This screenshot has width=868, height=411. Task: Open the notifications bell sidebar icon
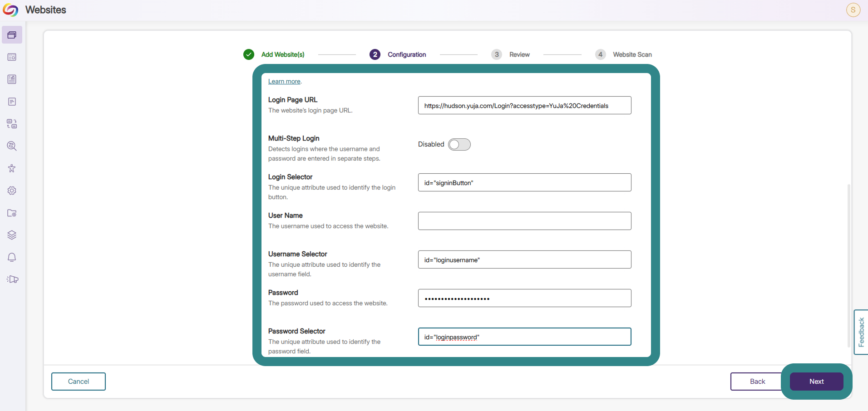pyautogui.click(x=12, y=257)
